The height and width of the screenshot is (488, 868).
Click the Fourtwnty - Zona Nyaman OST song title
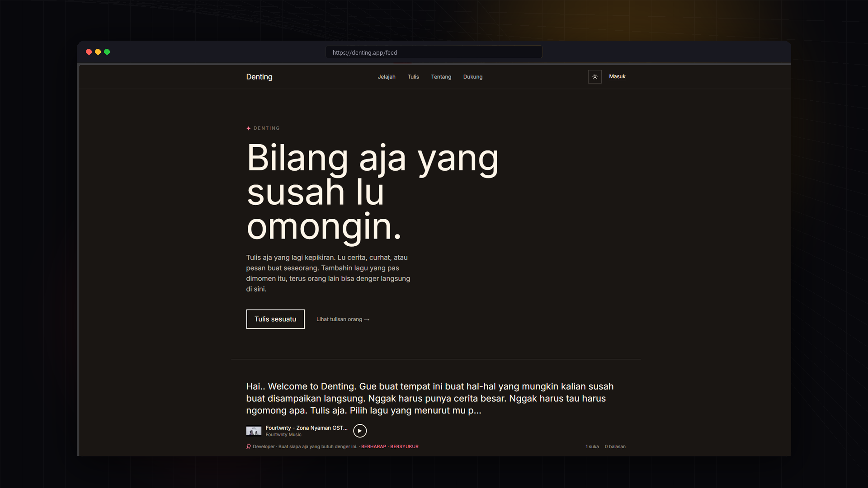[x=307, y=427]
